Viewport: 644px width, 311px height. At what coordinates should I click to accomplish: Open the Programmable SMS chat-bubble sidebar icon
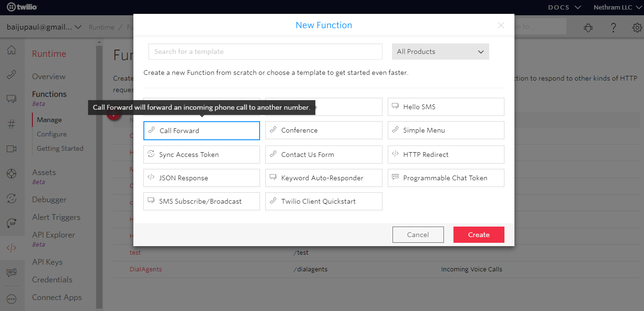click(x=11, y=99)
